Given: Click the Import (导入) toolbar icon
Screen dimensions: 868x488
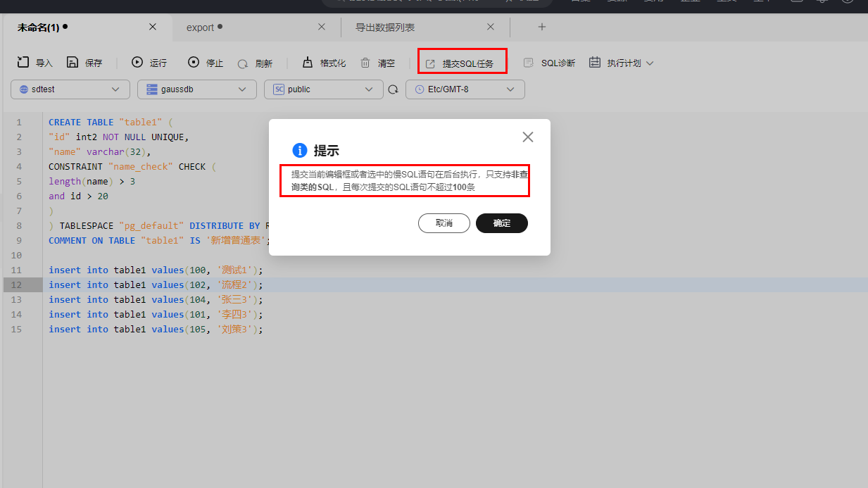Looking at the screenshot, I should [x=23, y=63].
